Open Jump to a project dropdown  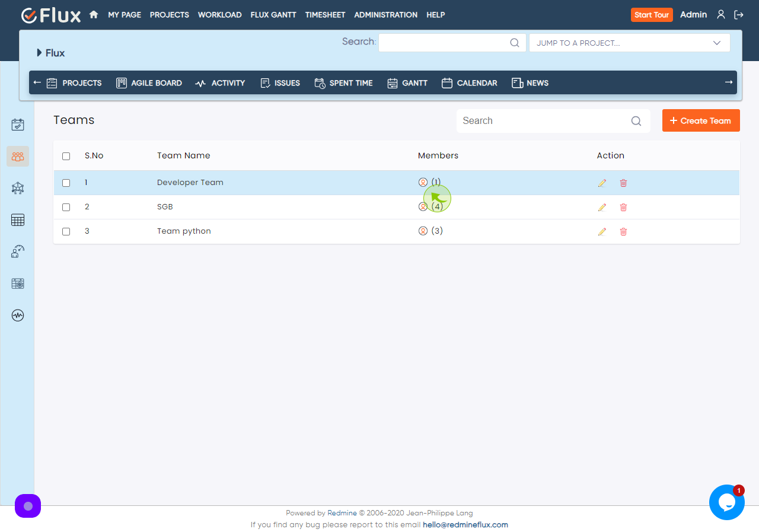pos(629,43)
